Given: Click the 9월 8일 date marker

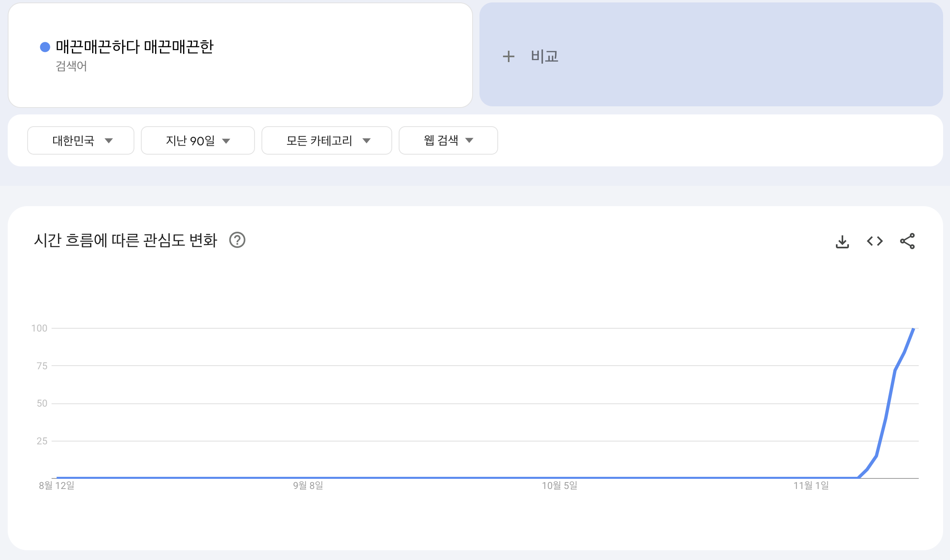Looking at the screenshot, I should (x=308, y=485).
